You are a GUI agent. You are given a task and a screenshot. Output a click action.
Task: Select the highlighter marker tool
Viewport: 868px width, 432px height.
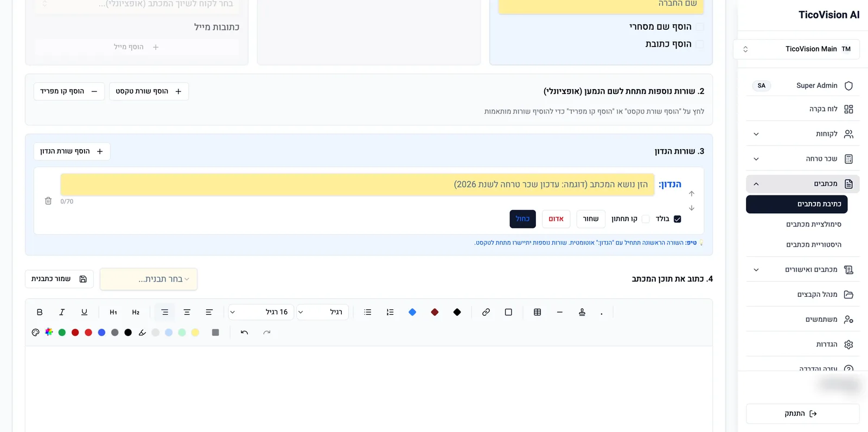[142, 333]
